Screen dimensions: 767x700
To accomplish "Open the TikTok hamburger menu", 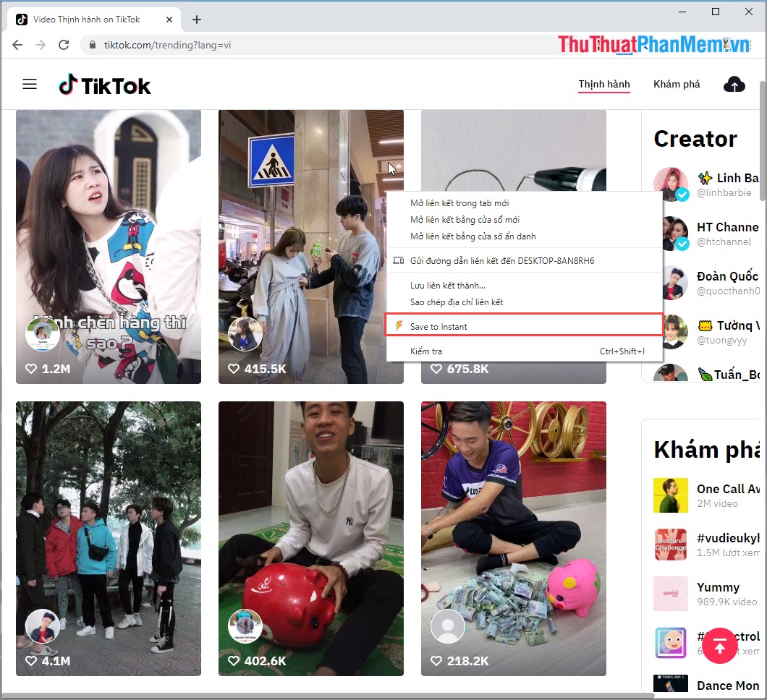I will [30, 84].
